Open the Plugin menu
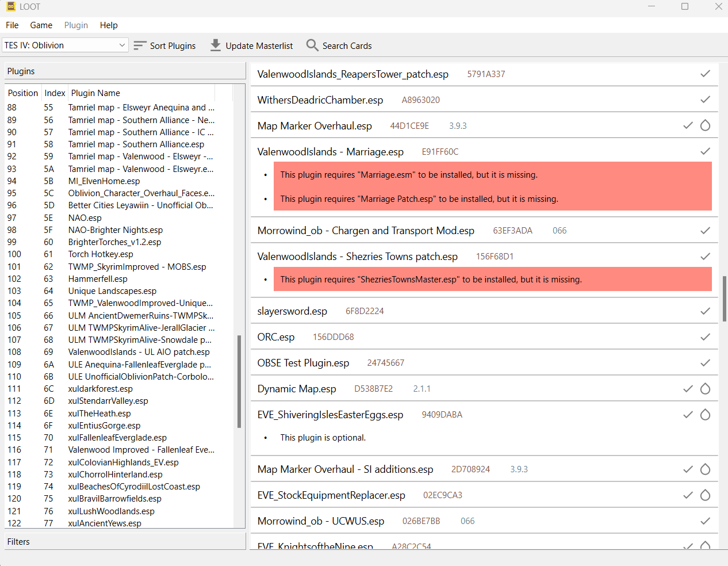 (x=76, y=25)
